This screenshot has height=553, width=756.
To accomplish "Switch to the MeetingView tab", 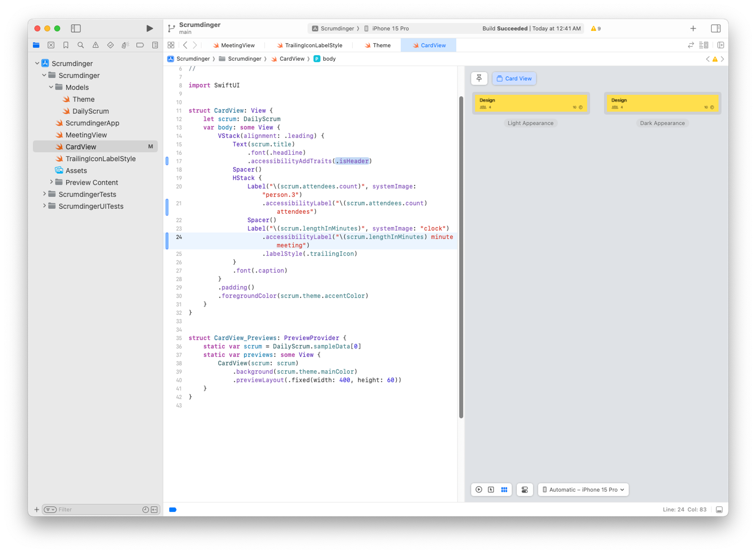I will coord(237,45).
